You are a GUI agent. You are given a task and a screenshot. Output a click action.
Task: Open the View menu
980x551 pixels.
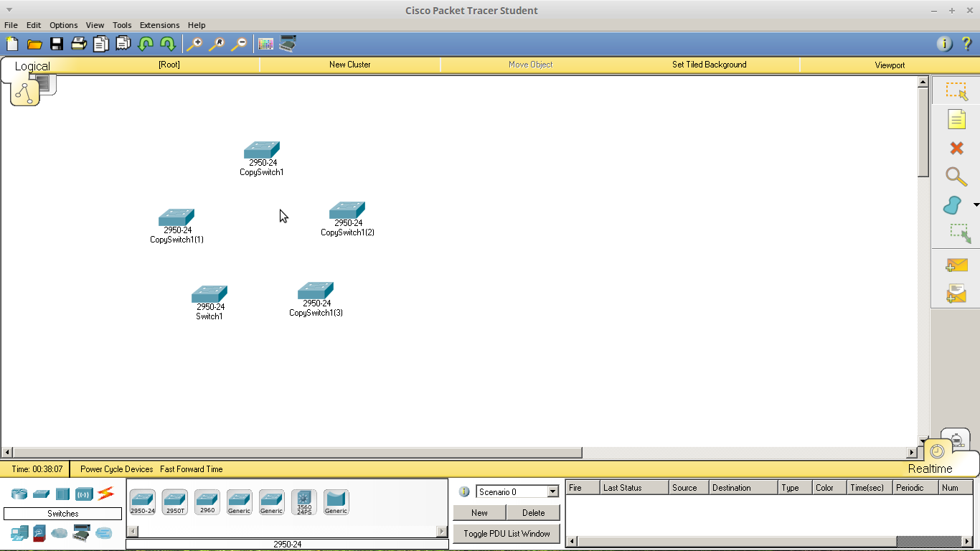click(95, 24)
